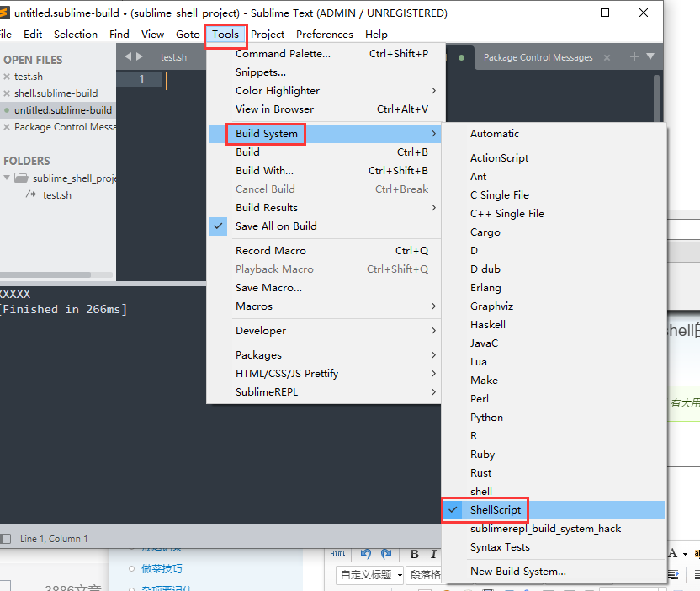Image resolution: width=700 pixels, height=591 pixels.
Task: Switch to the Package Control Messages tab
Action: point(538,57)
